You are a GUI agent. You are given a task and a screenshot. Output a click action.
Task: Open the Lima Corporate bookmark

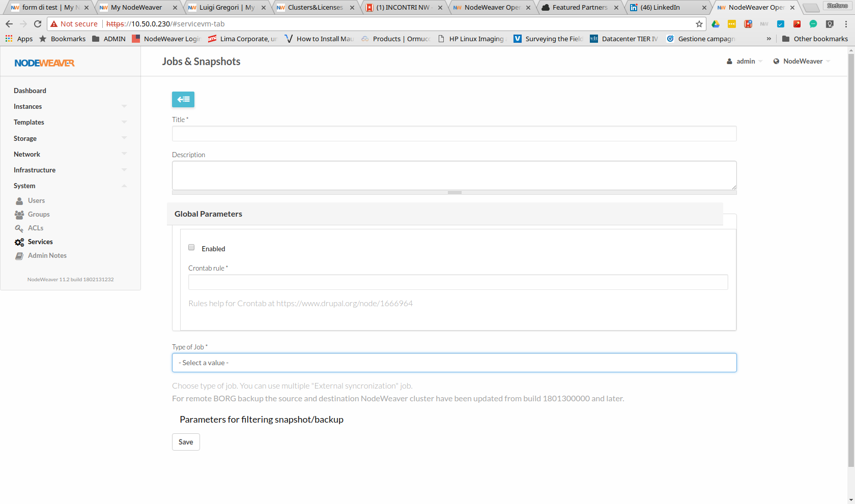tap(243, 39)
